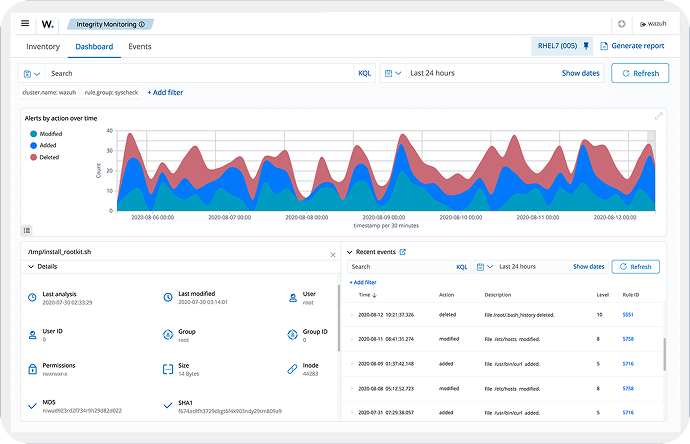The height and width of the screenshot is (444, 690).
Task: Switch to the Inventory tab
Action: [x=43, y=46]
